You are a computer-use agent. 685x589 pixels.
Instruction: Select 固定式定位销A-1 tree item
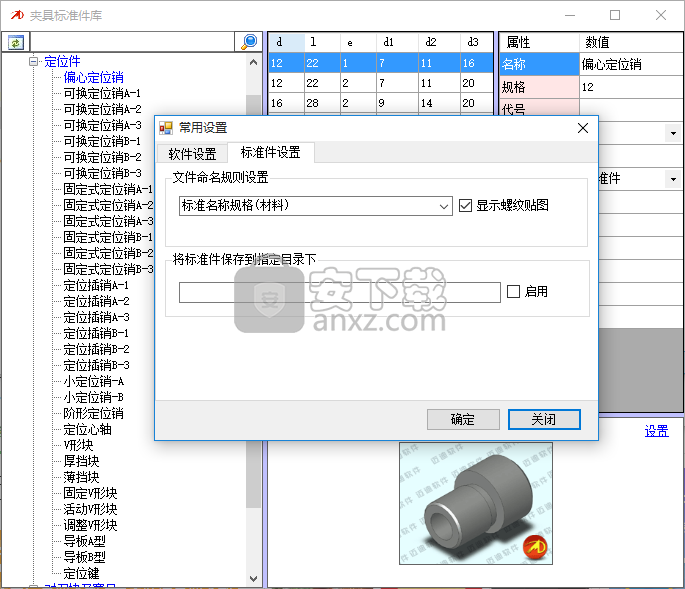108,189
